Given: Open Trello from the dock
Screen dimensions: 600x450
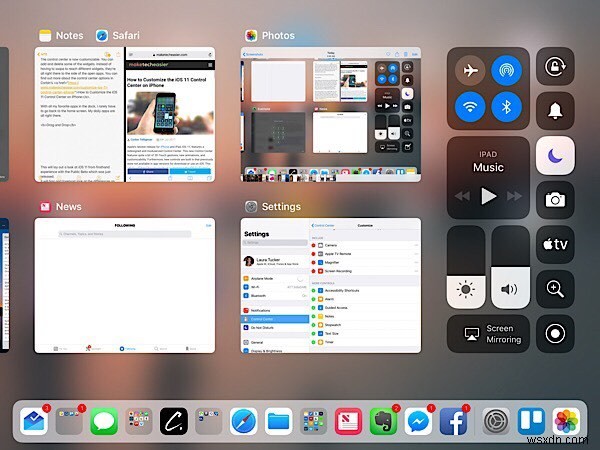Looking at the screenshot, I should [x=531, y=421].
